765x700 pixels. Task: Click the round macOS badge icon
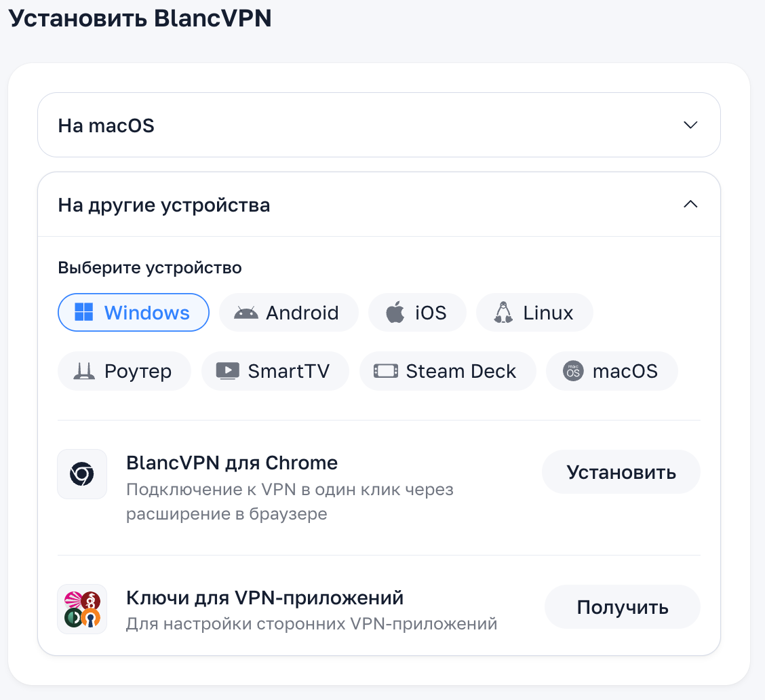573,371
